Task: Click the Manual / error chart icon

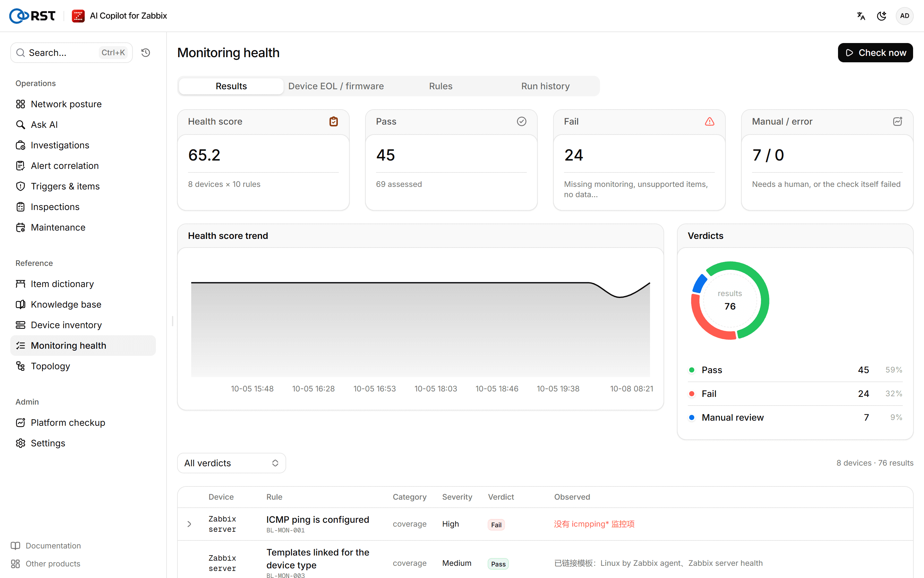Action: (x=898, y=122)
